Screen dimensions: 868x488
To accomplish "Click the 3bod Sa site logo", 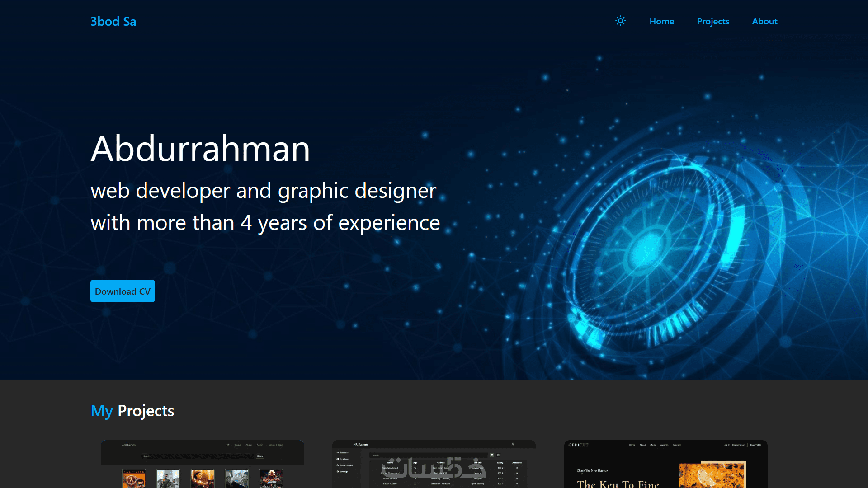I will click(113, 21).
